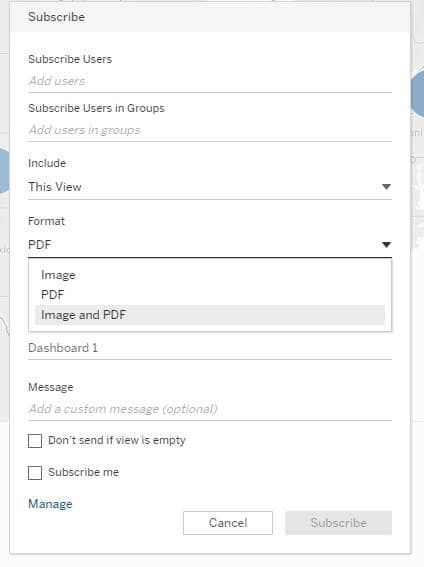Viewport: 424px width, 567px height.
Task: Collapse the Format dropdown arrow
Action: click(x=386, y=245)
